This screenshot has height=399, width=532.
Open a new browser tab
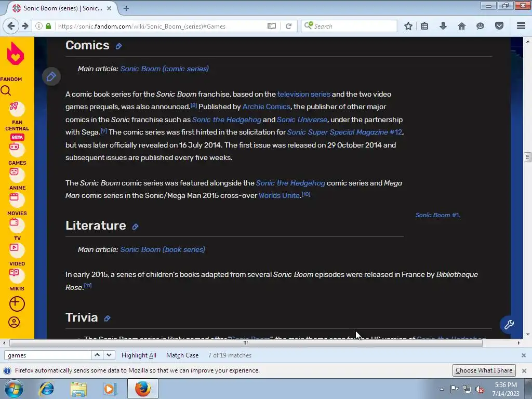click(126, 8)
